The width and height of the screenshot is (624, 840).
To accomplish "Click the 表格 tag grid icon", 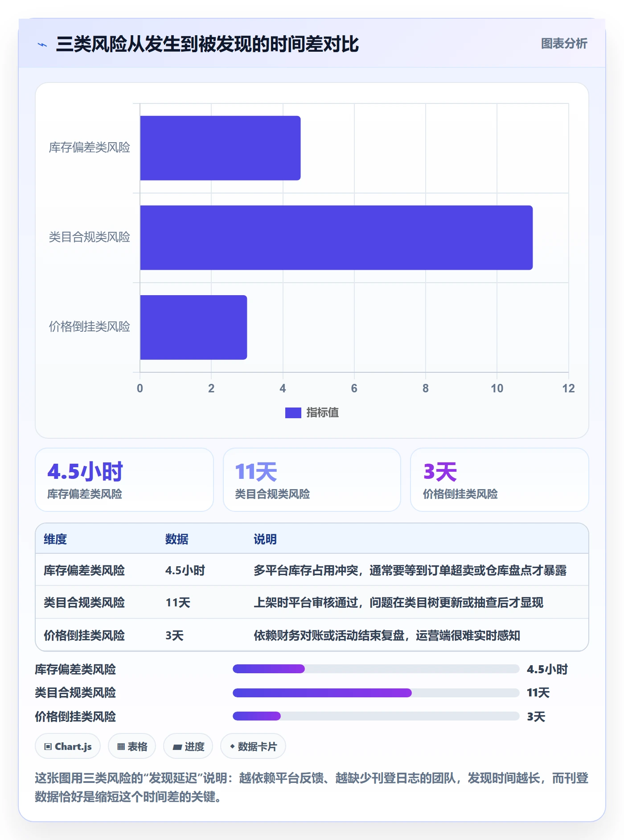I will (121, 747).
